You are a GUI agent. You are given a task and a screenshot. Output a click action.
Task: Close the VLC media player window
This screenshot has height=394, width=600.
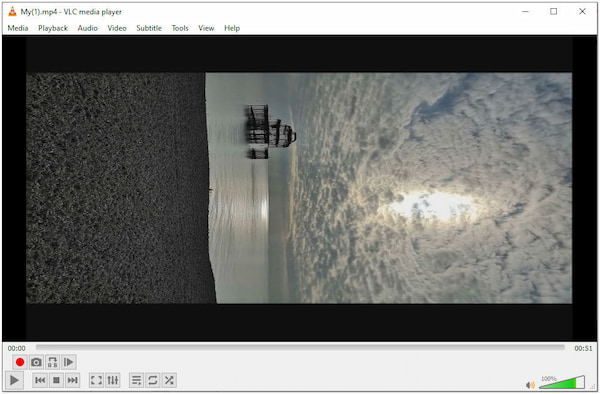click(x=582, y=11)
